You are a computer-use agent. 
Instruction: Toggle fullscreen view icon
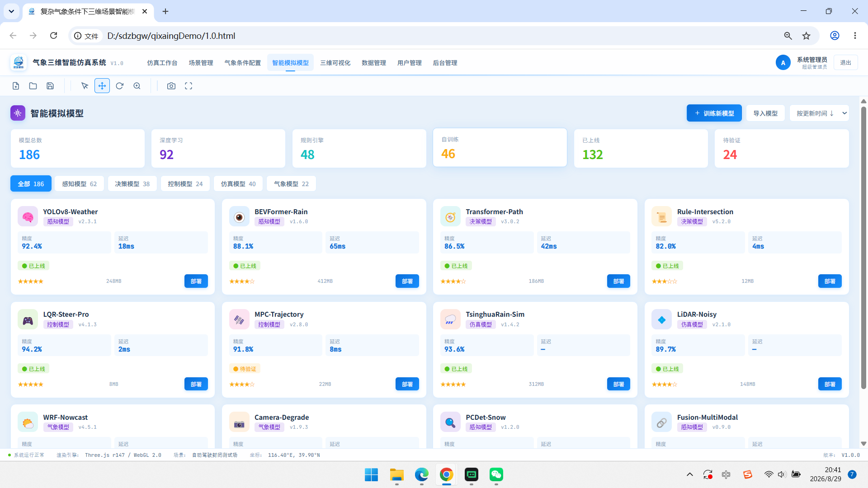click(189, 86)
